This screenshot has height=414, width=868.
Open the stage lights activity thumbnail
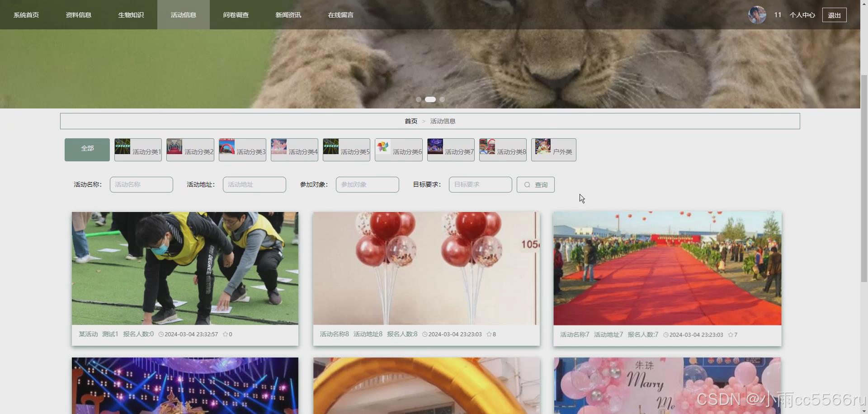pyautogui.click(x=185, y=386)
